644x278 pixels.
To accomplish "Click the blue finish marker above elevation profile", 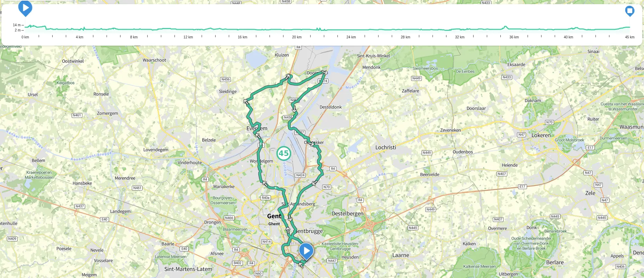I will [630, 11].
